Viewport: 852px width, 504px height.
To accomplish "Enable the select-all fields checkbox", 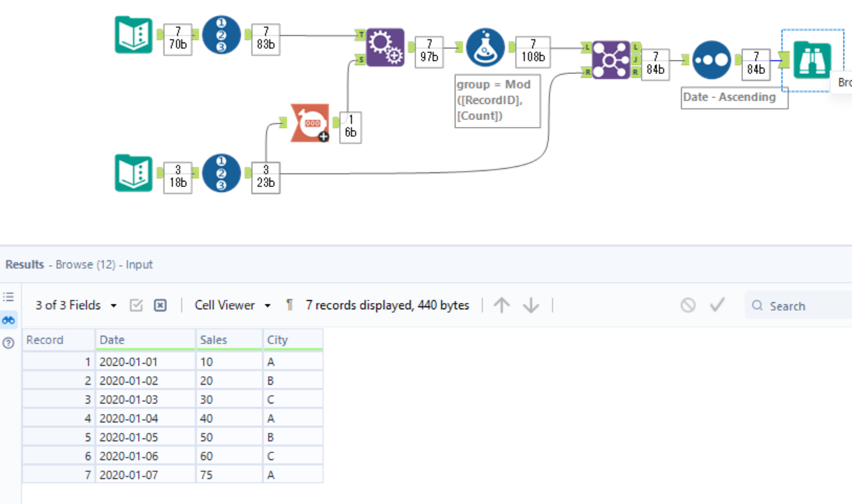I will [x=136, y=305].
